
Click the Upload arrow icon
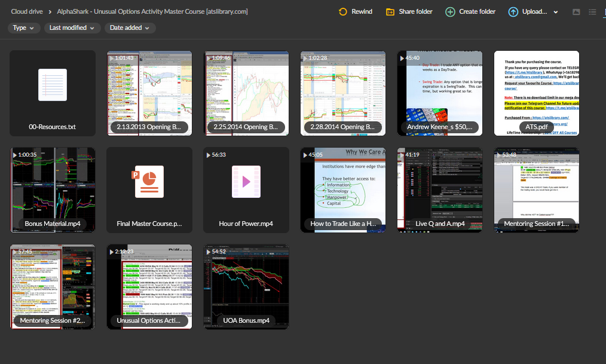pyautogui.click(x=513, y=12)
